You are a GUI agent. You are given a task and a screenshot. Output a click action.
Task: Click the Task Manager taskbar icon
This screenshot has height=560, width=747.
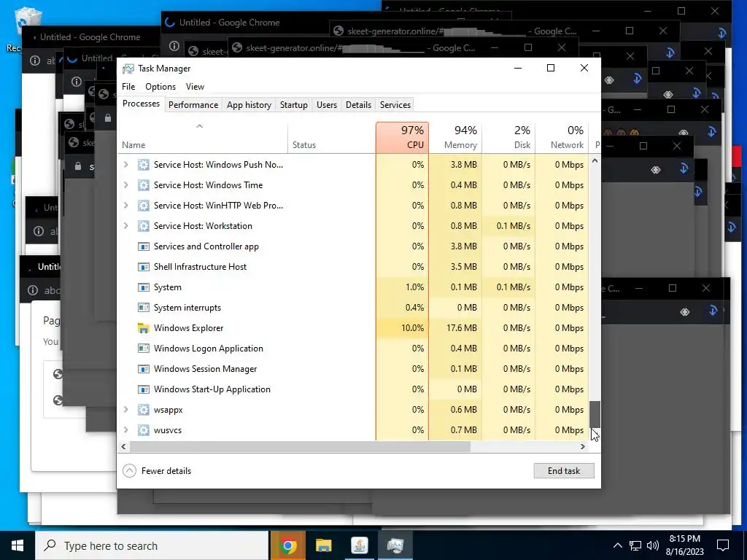[x=395, y=545]
